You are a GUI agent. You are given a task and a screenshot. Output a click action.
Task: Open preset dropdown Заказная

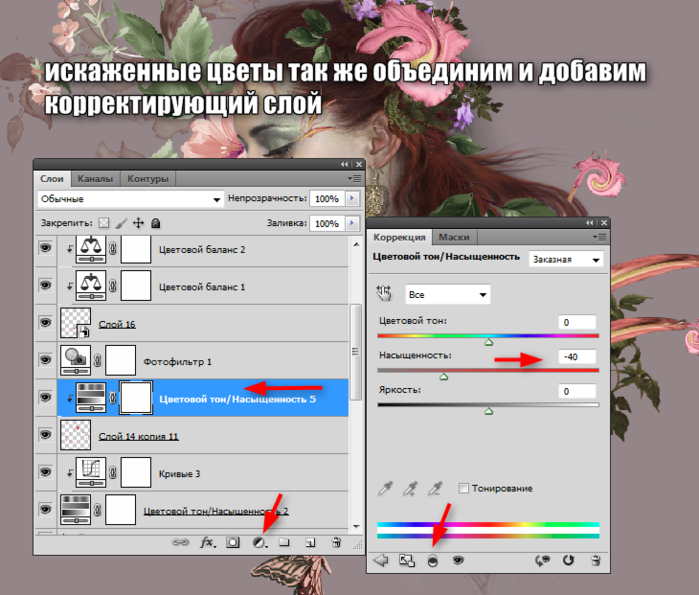tap(566, 259)
